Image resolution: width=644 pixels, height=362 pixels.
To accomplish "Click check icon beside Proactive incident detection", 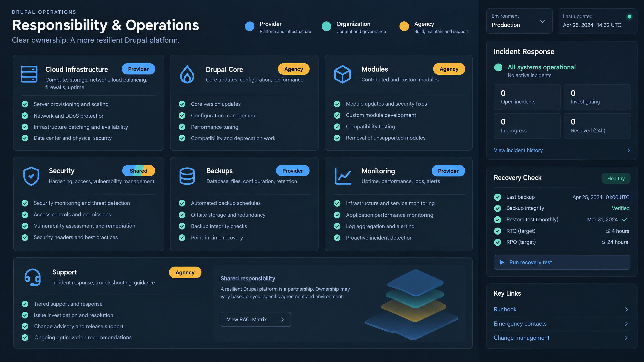I will [x=337, y=238].
